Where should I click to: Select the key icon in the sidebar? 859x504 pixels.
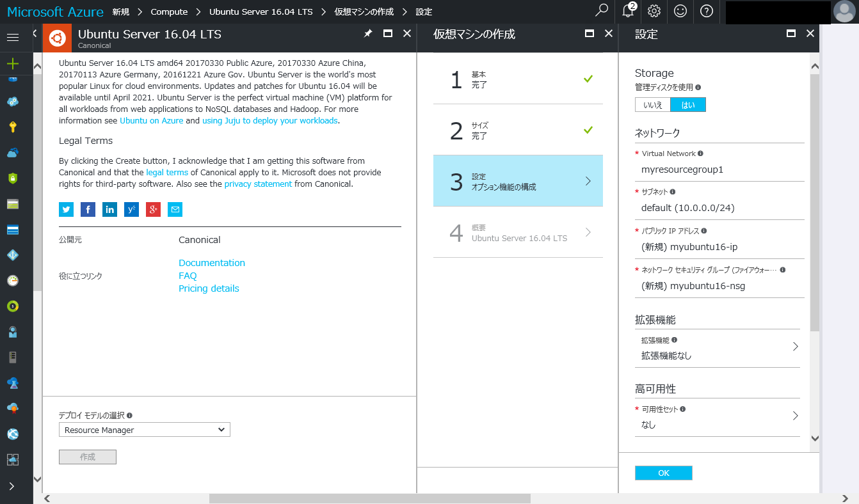pos(13,127)
